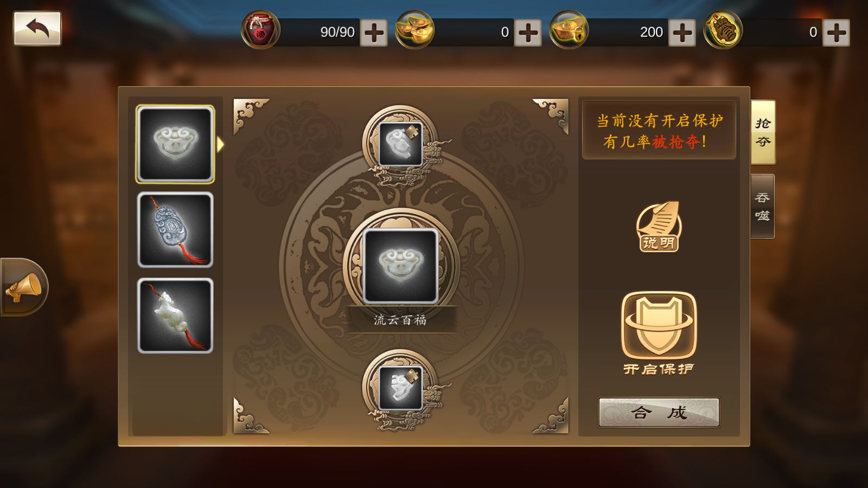Tap the wine jar stamina icon

(x=260, y=30)
